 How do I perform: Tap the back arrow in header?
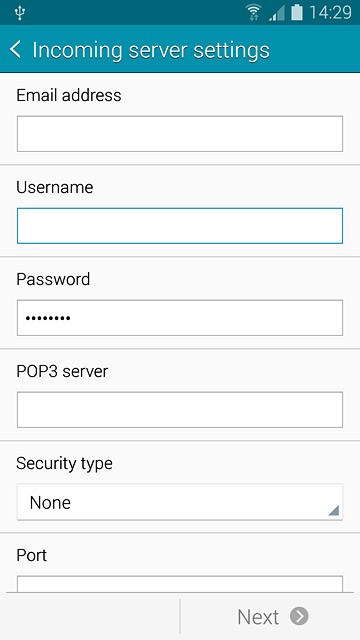15,49
